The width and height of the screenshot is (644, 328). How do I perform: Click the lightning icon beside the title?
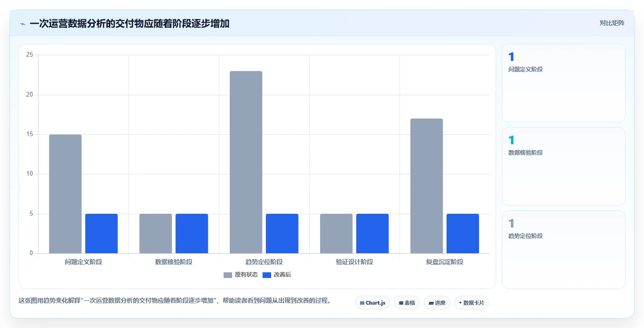22,24
